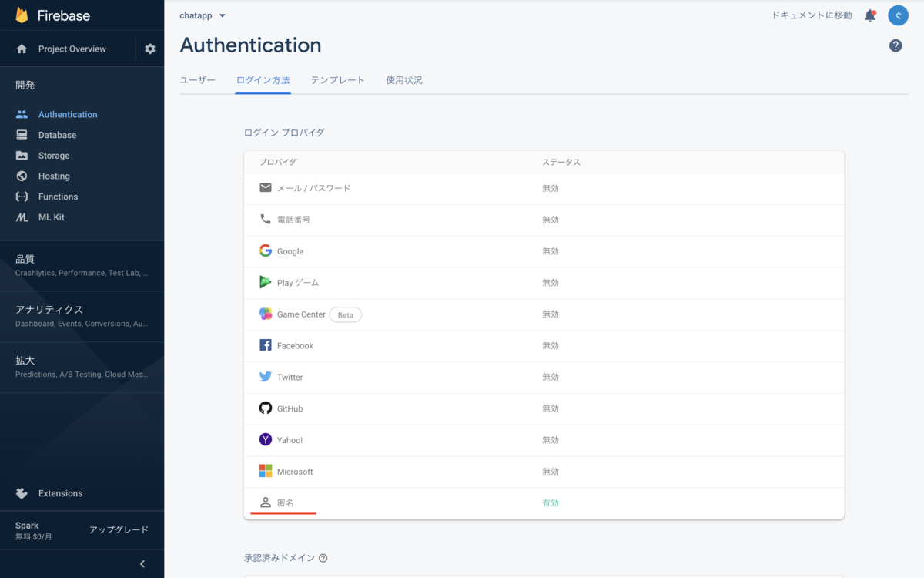Open notifications bell icon

pos(870,15)
